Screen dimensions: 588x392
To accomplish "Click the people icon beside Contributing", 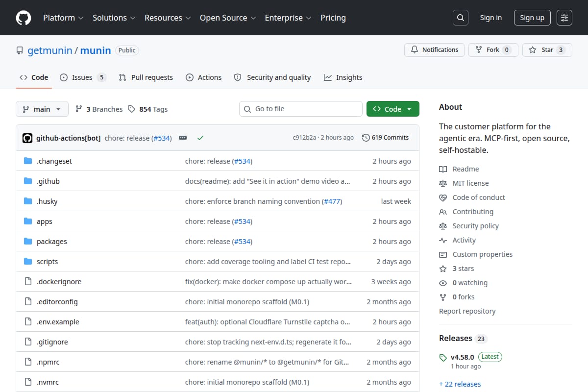I will (443, 212).
